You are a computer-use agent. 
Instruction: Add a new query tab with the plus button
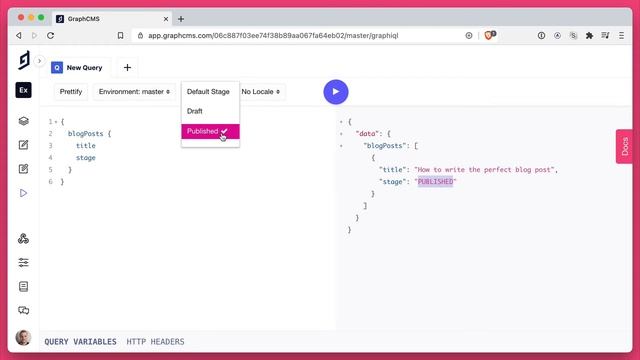point(127,68)
